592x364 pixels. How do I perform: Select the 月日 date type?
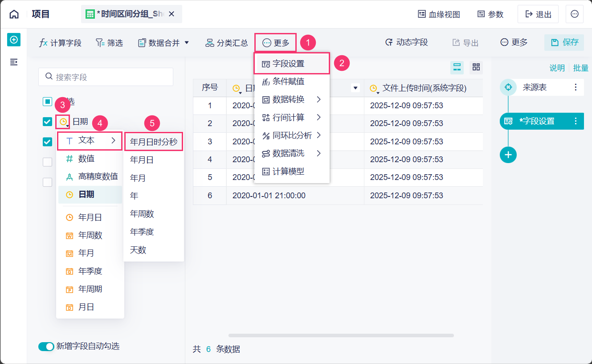click(90, 307)
